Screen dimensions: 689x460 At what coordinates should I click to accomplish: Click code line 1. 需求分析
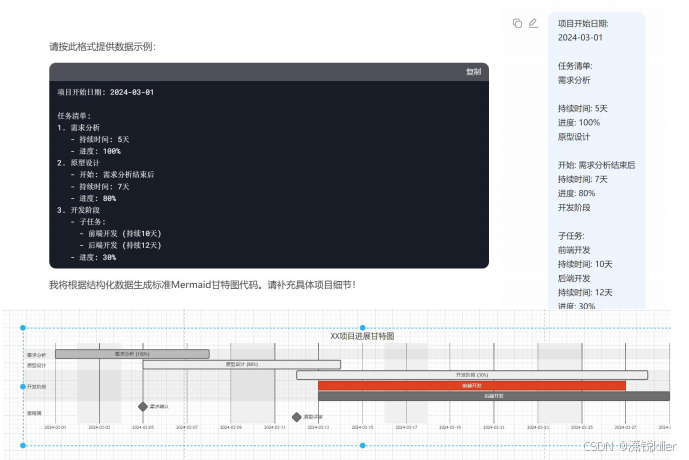(x=79, y=128)
